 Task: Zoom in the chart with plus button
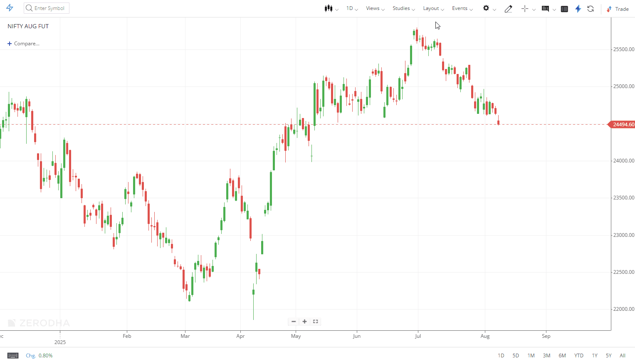[304, 322]
